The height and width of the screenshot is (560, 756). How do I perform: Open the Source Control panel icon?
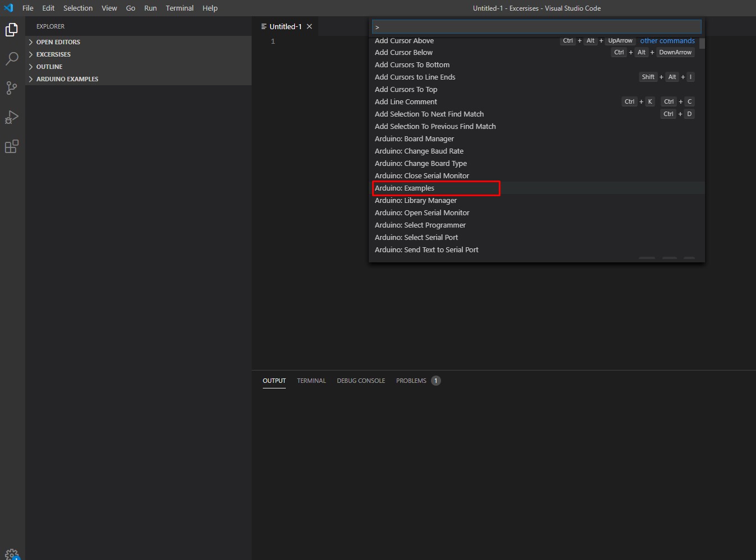point(12,87)
